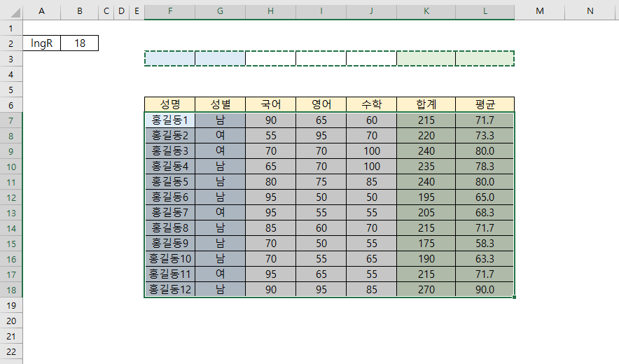
Task: Select column H header
Action: (270, 11)
